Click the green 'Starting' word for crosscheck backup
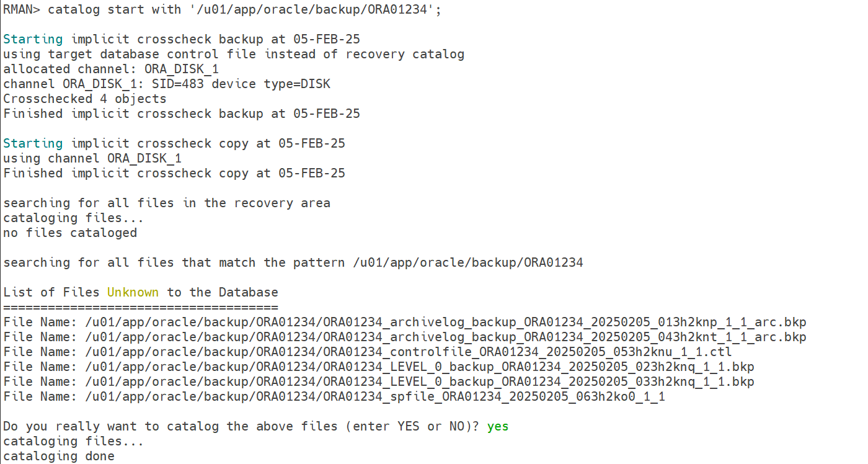Viewport: 868px width, 464px height. (33, 39)
